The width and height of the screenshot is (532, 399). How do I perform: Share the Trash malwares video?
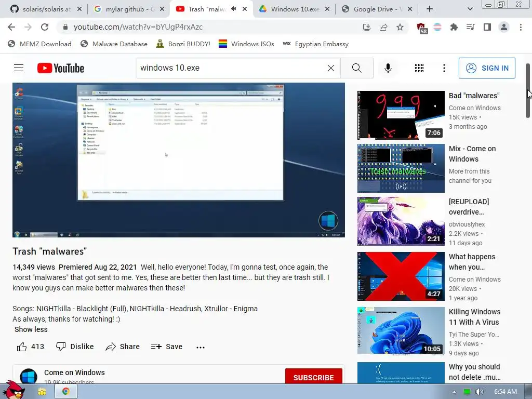[123, 347]
